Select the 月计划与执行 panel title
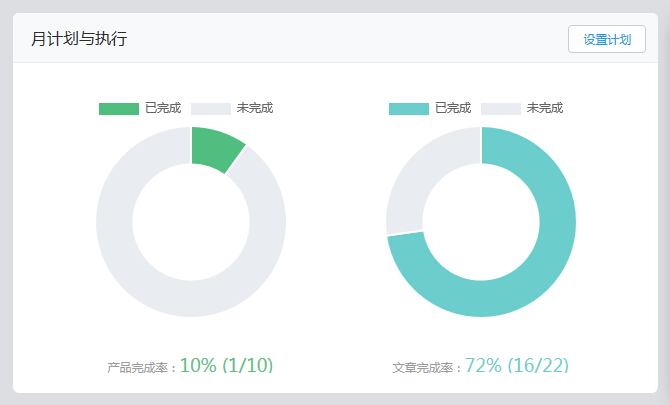This screenshot has height=405, width=670. coord(79,39)
